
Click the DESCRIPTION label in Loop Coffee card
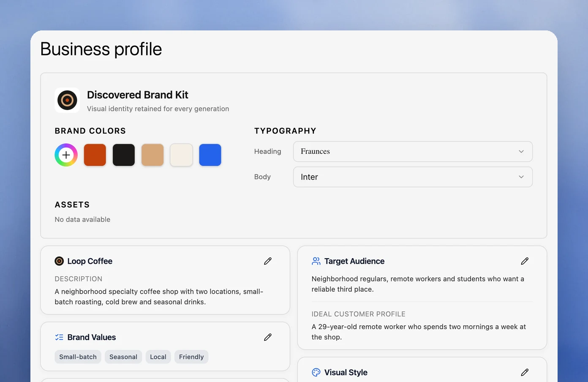click(x=79, y=279)
